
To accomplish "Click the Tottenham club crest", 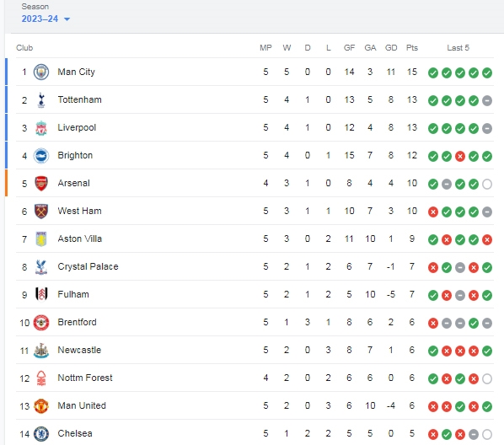I will [41, 100].
